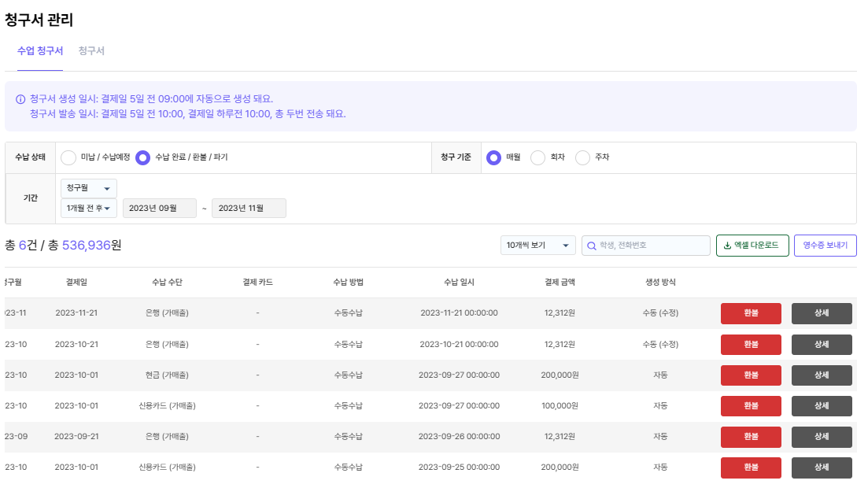The width and height of the screenshot is (868, 499).
Task: Select the 미납 / 수납예정 radio button
Action: 69,157
